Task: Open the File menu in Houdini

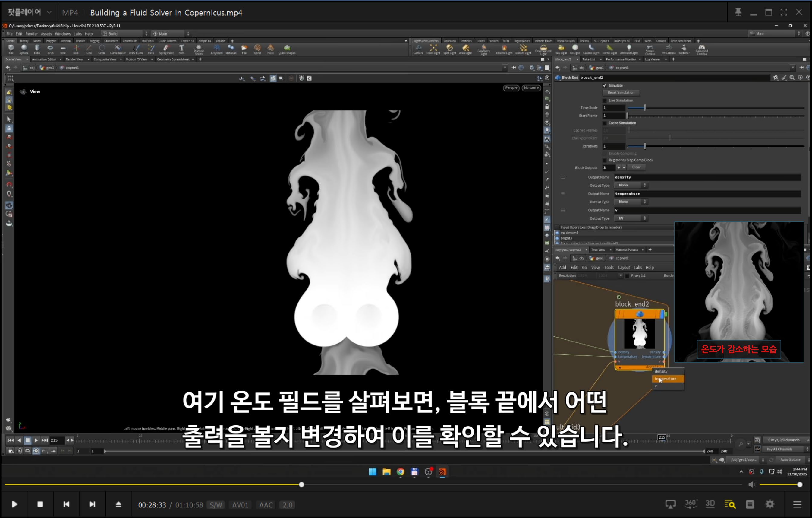Action: [x=9, y=34]
